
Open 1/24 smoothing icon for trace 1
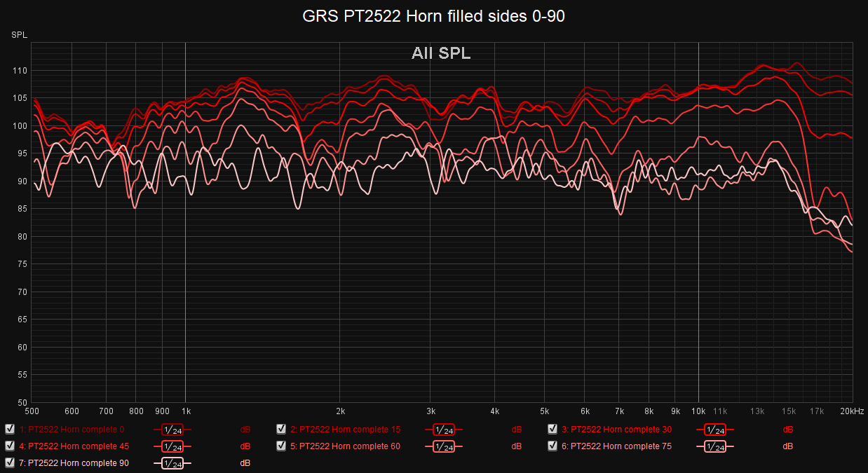[x=172, y=430]
